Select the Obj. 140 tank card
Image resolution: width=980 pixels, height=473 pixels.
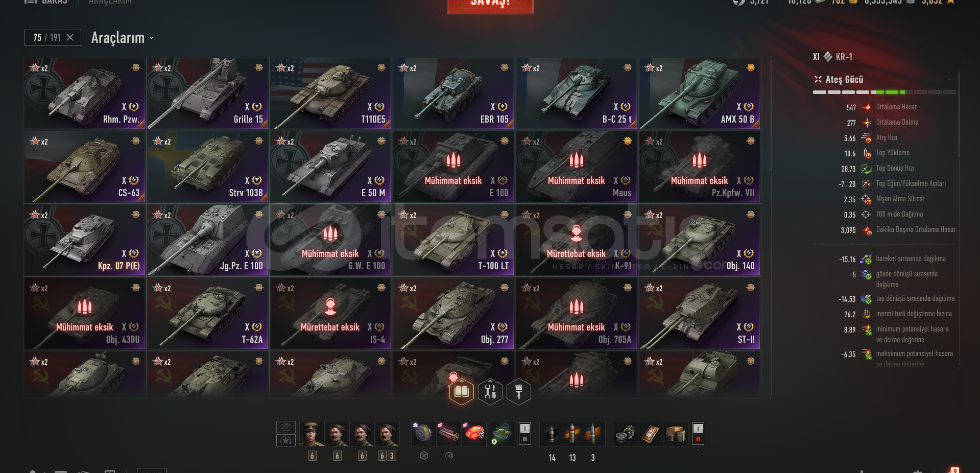[x=699, y=240]
